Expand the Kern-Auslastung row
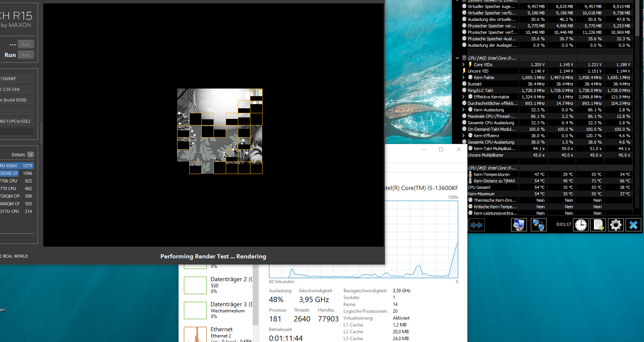This screenshot has height=342, width=644. coord(464,110)
